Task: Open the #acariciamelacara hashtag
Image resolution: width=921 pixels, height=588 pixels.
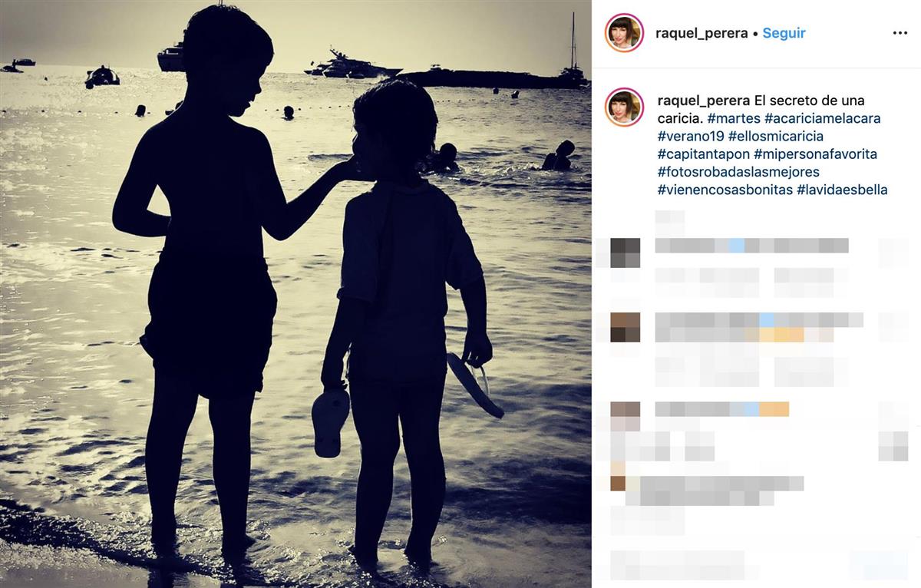Action: (823, 118)
